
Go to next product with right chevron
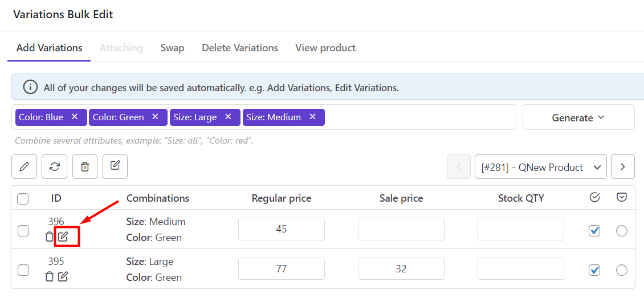tap(622, 167)
